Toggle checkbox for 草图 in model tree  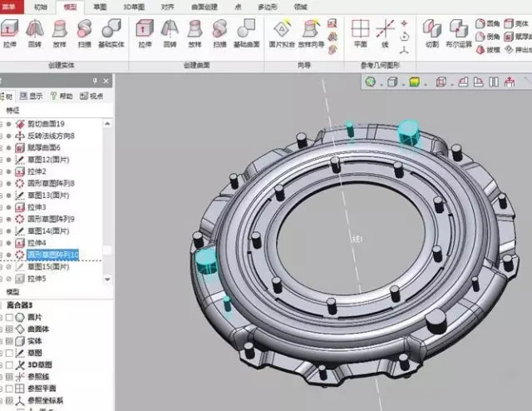pos(8,352)
